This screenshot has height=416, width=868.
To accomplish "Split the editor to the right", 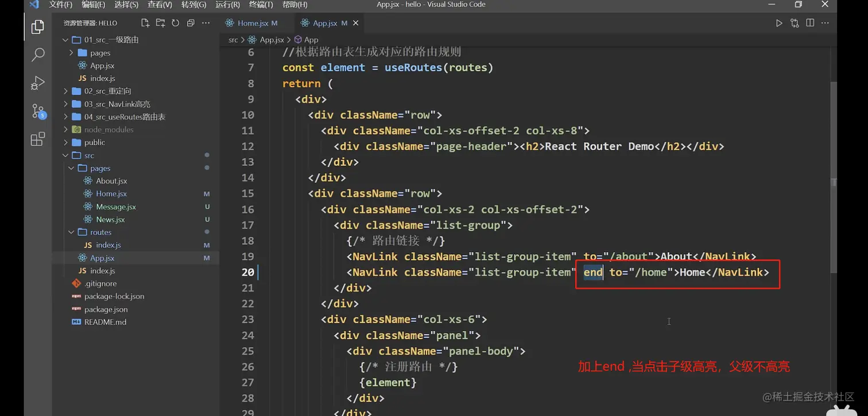I will [x=810, y=23].
